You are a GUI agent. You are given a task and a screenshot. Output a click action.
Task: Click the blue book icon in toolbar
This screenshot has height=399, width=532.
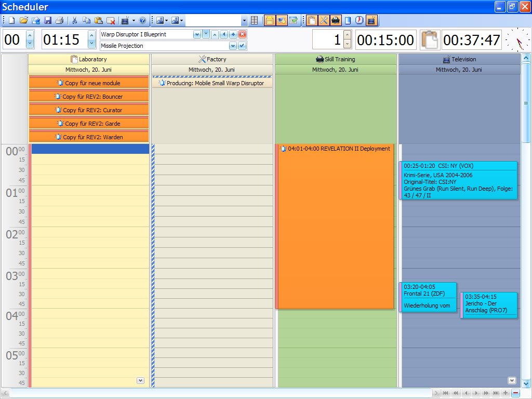348,21
